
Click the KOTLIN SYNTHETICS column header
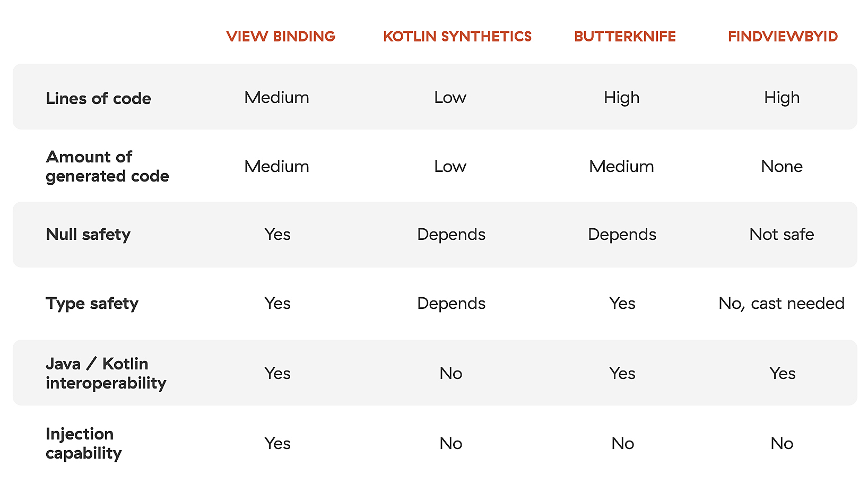457,37
